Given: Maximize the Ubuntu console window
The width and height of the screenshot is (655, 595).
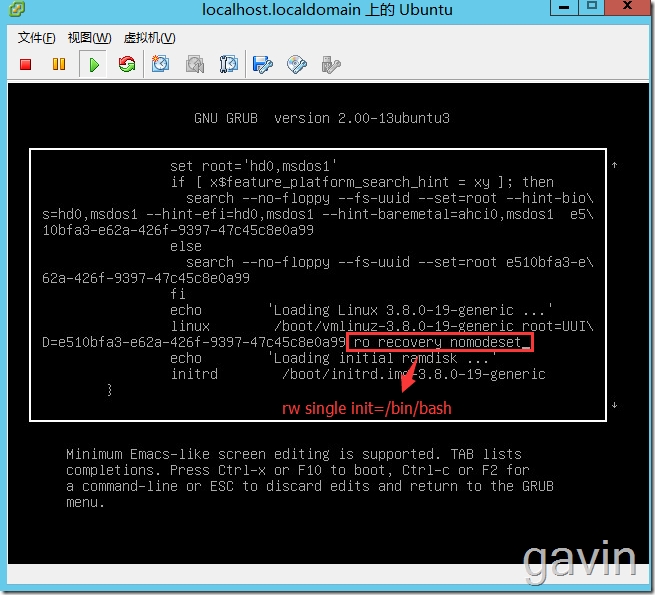Looking at the screenshot, I should click(592, 7).
